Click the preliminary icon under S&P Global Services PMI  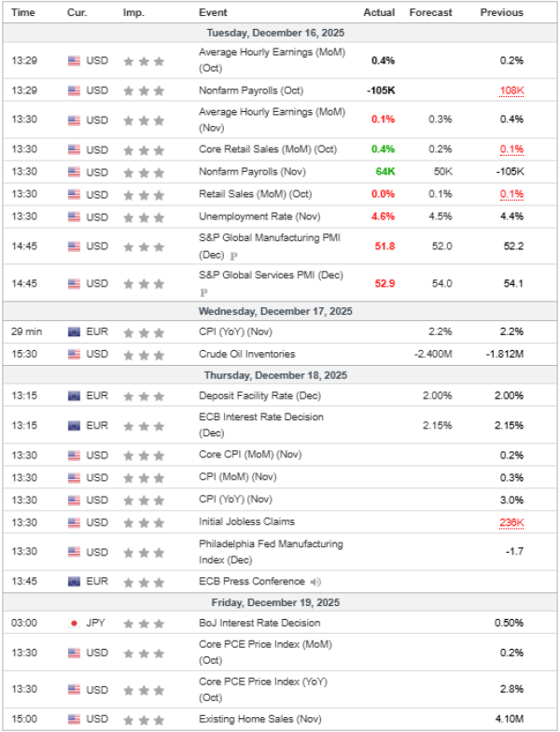coord(203,292)
